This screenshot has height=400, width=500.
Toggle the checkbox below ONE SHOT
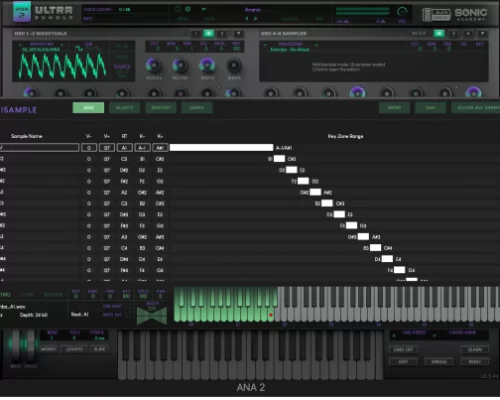tap(129, 315)
